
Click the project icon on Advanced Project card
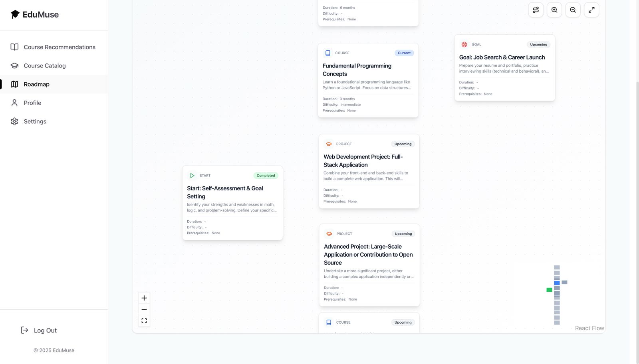[x=329, y=234]
